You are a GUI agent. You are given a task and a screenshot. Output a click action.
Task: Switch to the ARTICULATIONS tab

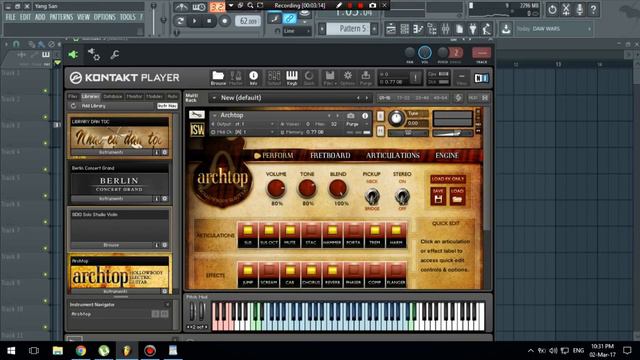(393, 156)
